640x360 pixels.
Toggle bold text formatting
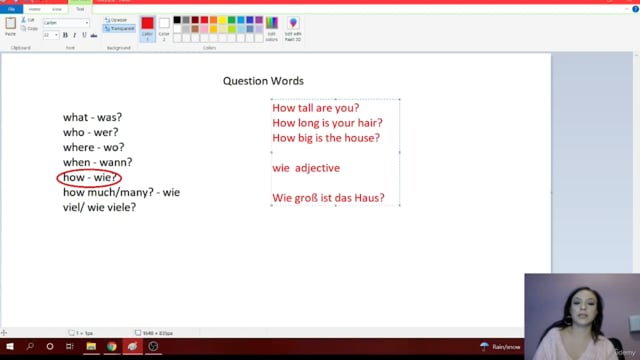tap(65, 35)
